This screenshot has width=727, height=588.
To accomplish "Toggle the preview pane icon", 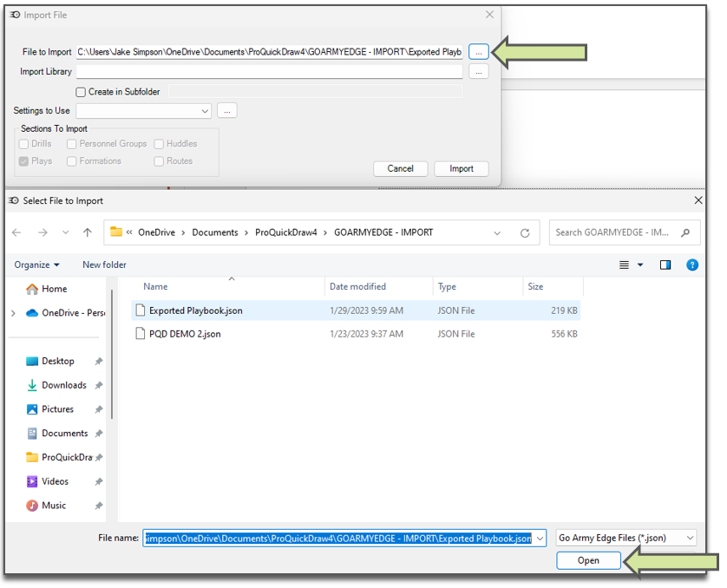I will pos(665,265).
